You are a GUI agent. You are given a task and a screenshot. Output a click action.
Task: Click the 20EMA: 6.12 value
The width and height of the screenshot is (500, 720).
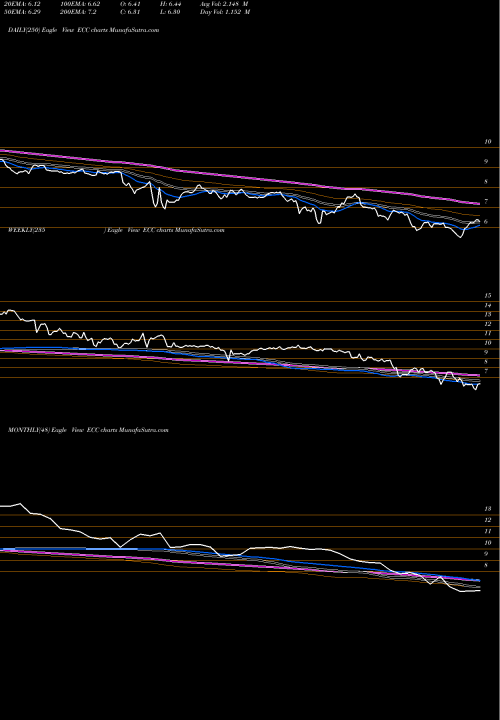click(20, 4)
